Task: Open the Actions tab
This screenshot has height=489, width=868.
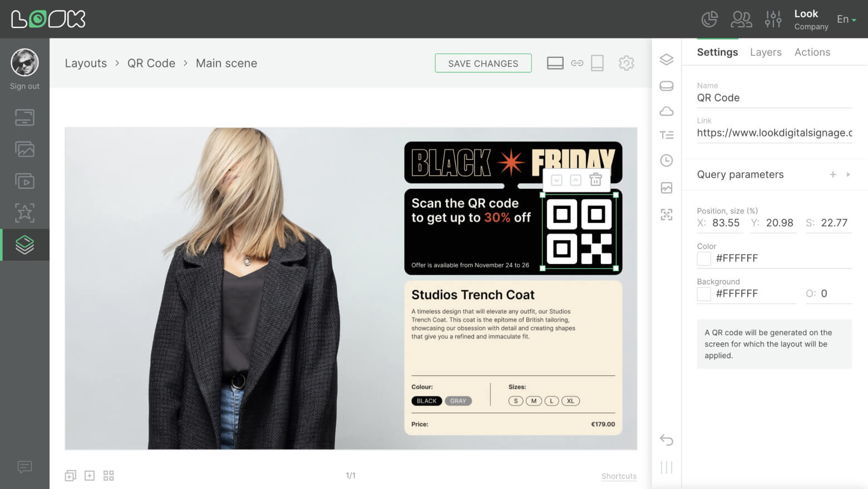Action: coord(812,52)
